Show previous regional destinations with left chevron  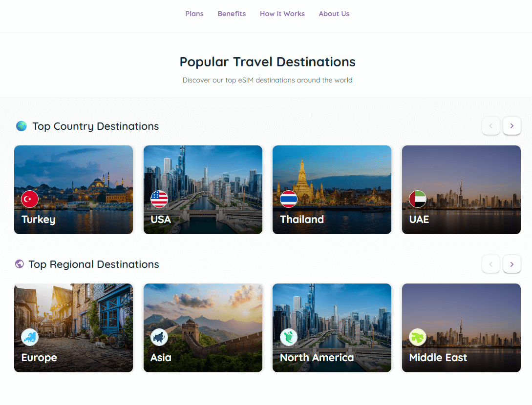click(490, 264)
